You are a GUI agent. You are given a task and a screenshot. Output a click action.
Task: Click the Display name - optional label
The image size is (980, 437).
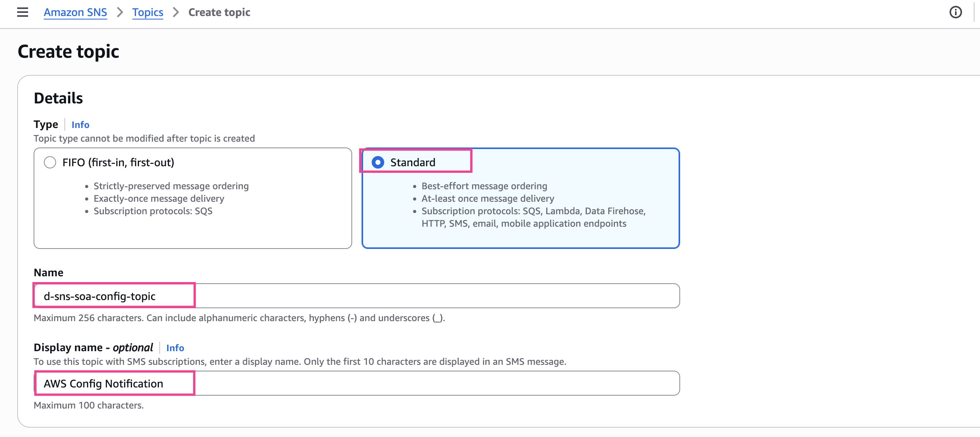coord(93,348)
